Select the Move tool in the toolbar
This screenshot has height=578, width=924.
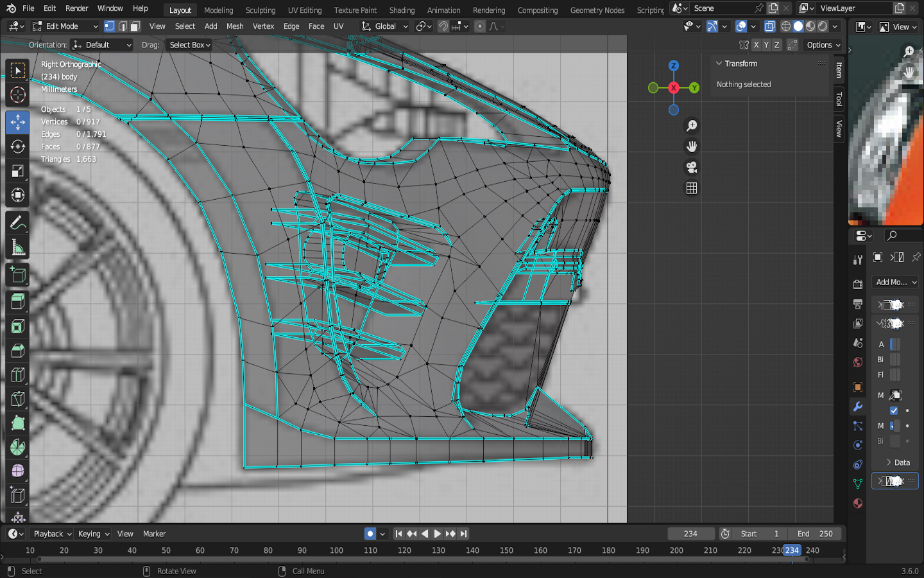(18, 122)
